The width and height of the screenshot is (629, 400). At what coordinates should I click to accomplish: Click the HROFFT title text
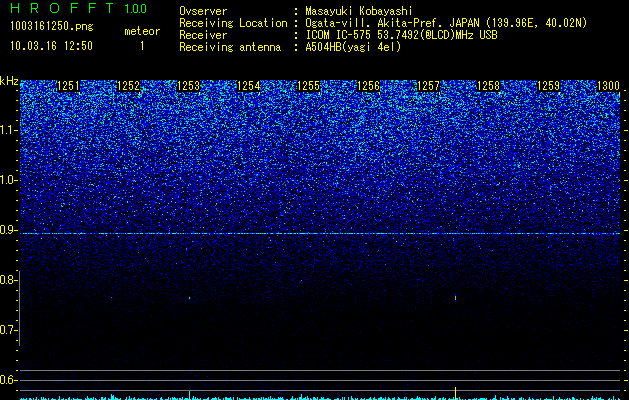tap(62, 8)
